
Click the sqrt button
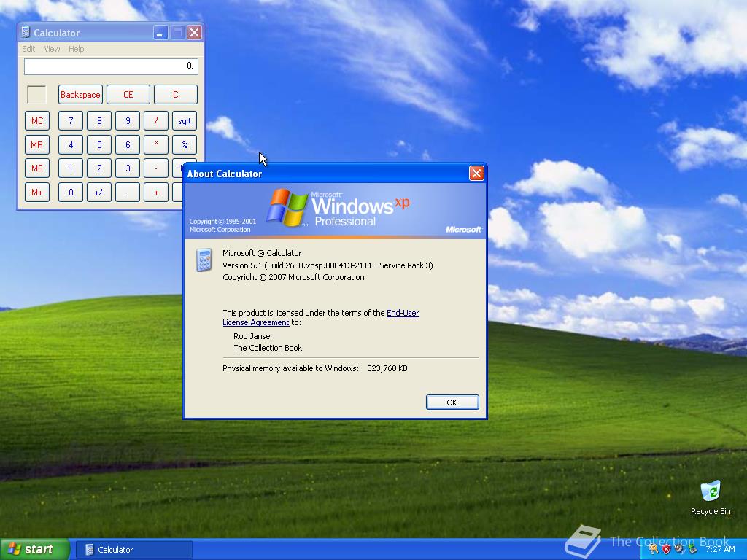pos(185,121)
